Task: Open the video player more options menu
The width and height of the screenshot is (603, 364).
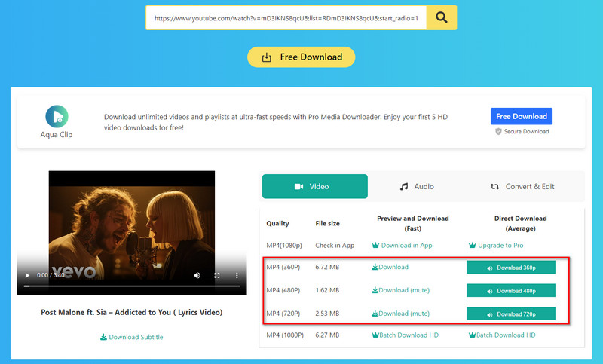Action: [237, 275]
